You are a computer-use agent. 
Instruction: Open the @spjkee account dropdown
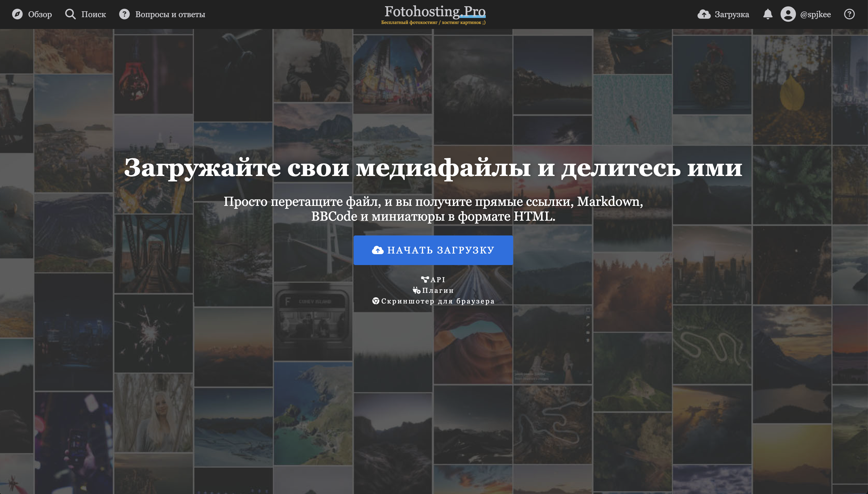(x=815, y=14)
